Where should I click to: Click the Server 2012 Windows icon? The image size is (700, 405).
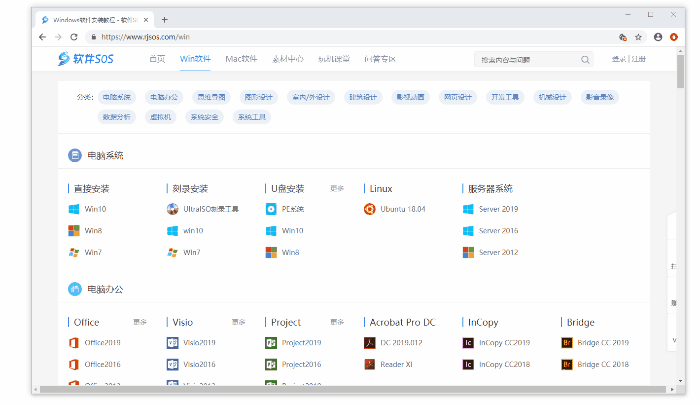click(468, 252)
